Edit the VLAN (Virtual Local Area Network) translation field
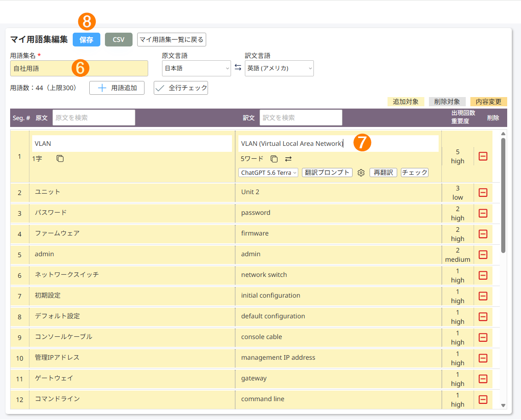The width and height of the screenshot is (521, 420). pos(338,144)
